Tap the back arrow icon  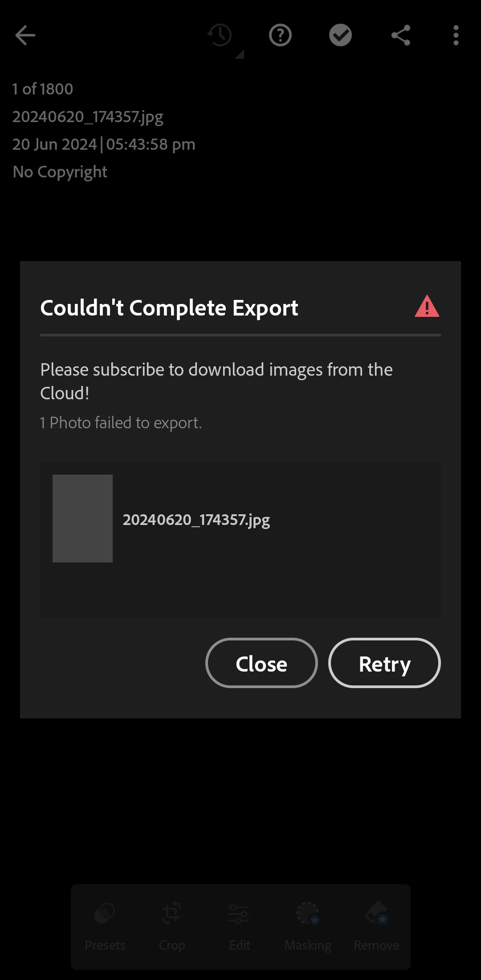click(x=25, y=35)
